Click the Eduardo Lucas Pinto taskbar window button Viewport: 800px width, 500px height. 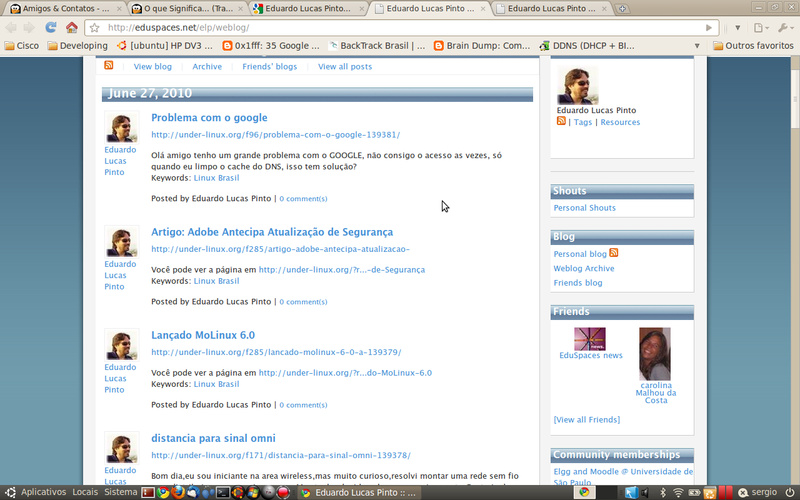(x=359, y=492)
